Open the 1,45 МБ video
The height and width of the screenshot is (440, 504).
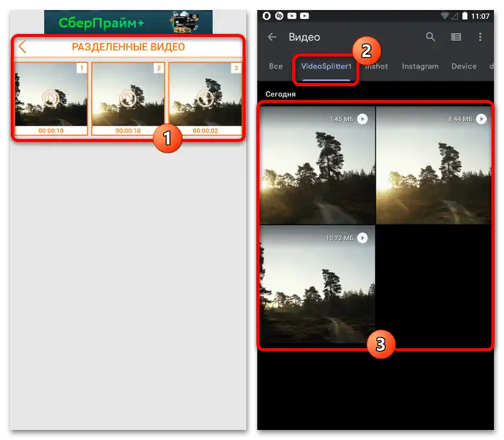click(317, 165)
